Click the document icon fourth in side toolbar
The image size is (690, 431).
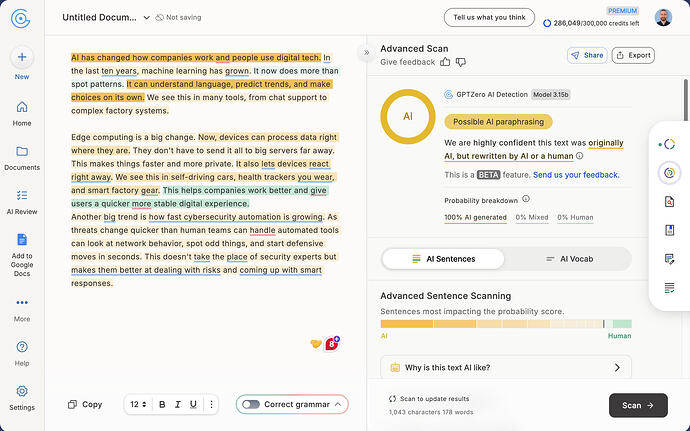point(669,230)
